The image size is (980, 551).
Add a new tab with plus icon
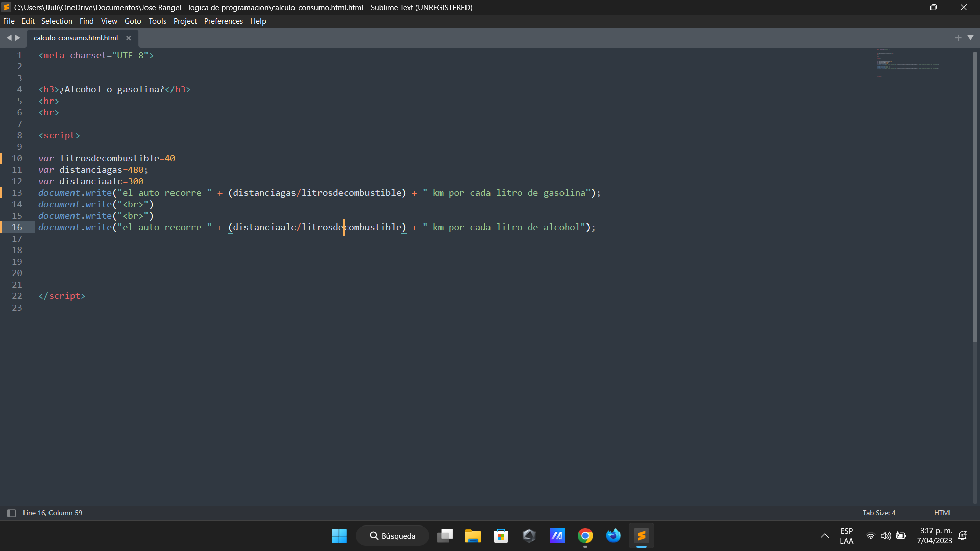958,38
